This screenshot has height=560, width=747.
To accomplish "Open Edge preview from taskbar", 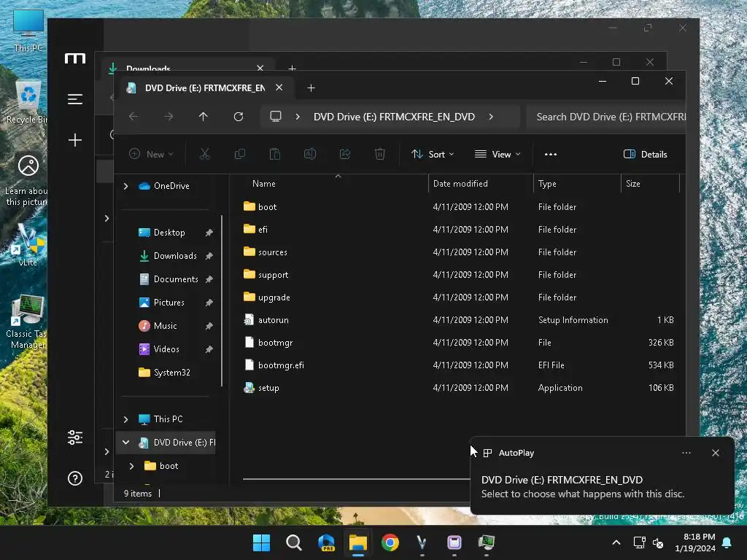I will pyautogui.click(x=326, y=542).
